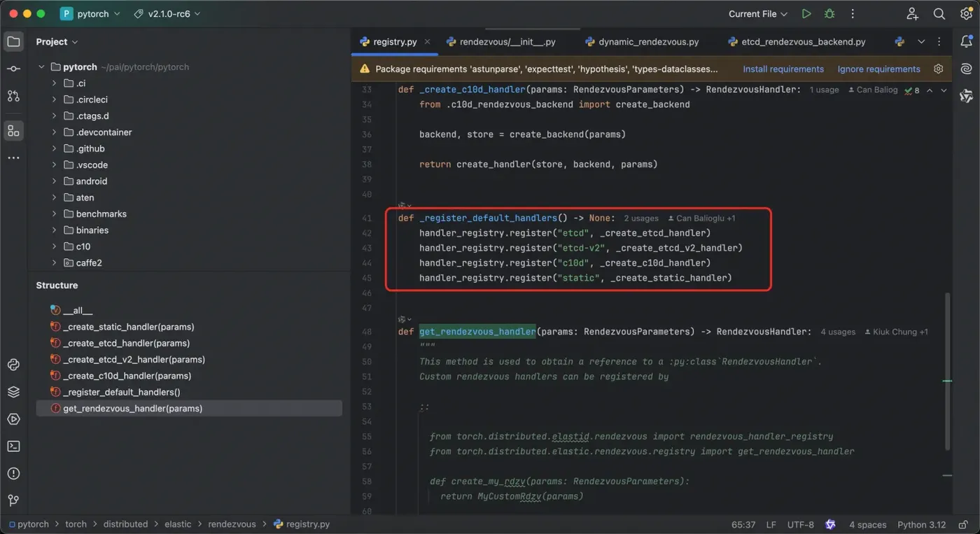Image resolution: width=980 pixels, height=534 pixels.
Task: Expand the caffe2 folder
Action: click(x=54, y=263)
